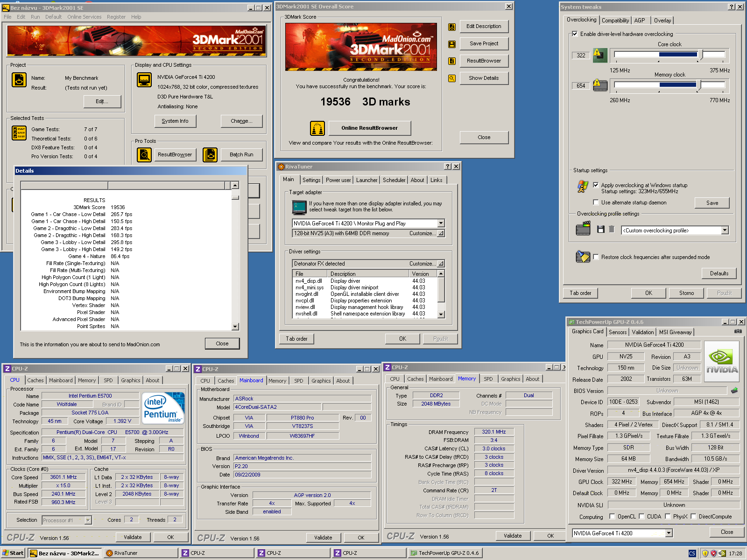747x560 pixels.
Task: Click the memory clock test chip icon
Action: [x=600, y=85]
